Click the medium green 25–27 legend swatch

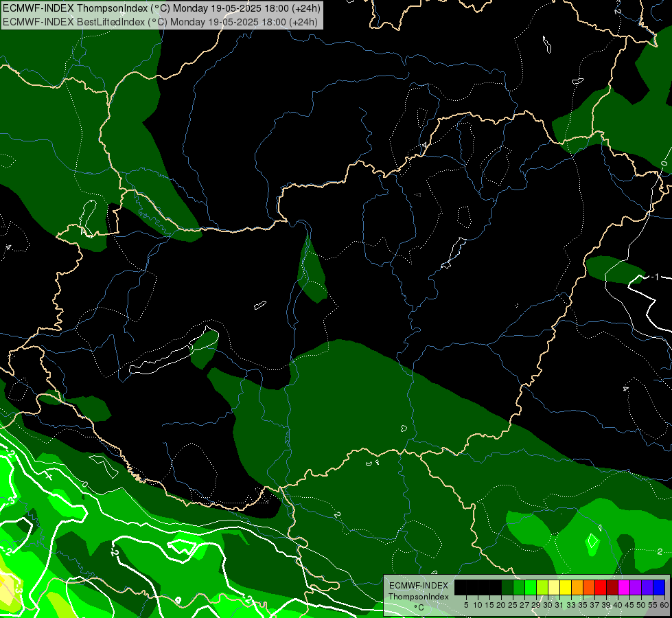[x=519, y=587]
